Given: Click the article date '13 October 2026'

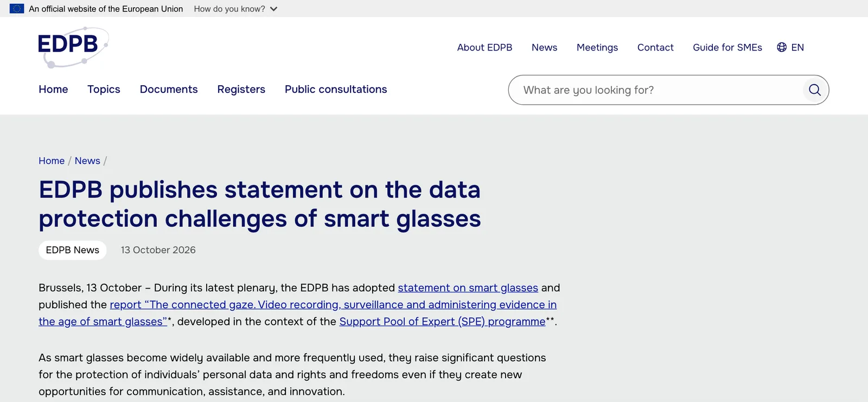Looking at the screenshot, I should tap(158, 250).
